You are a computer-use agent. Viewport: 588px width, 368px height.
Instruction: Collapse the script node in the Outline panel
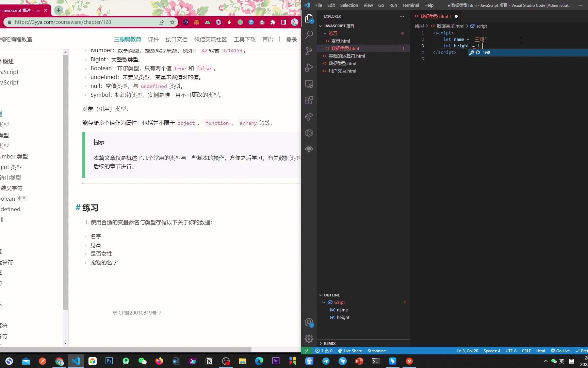coord(324,302)
